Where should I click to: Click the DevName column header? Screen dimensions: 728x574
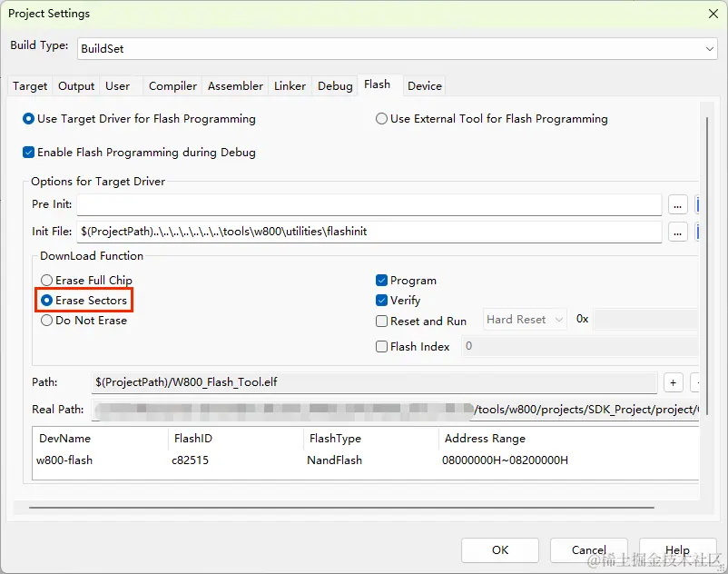[100, 439]
